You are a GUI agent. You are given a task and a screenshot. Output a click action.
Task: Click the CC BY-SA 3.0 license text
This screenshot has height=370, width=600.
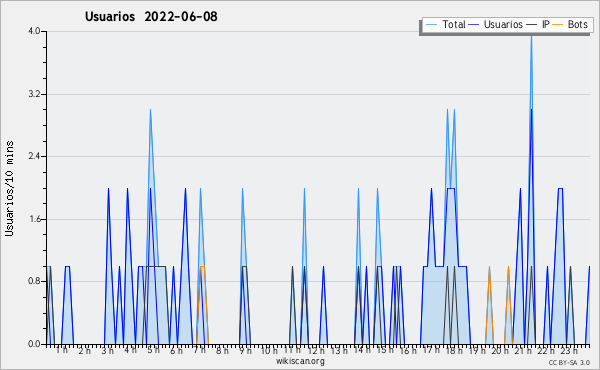pos(569,362)
